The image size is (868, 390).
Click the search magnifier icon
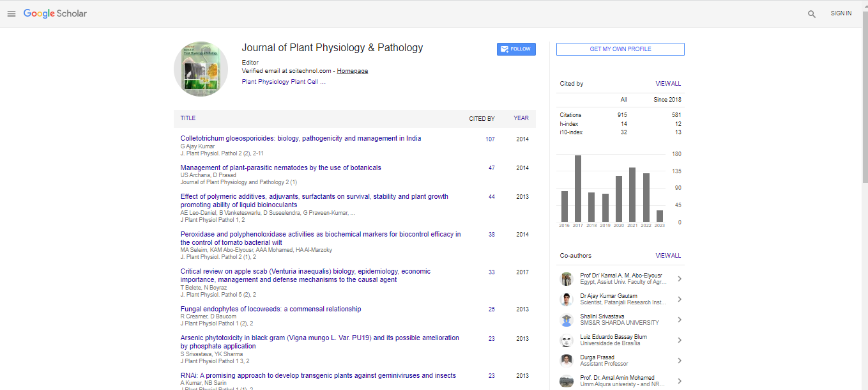click(811, 13)
